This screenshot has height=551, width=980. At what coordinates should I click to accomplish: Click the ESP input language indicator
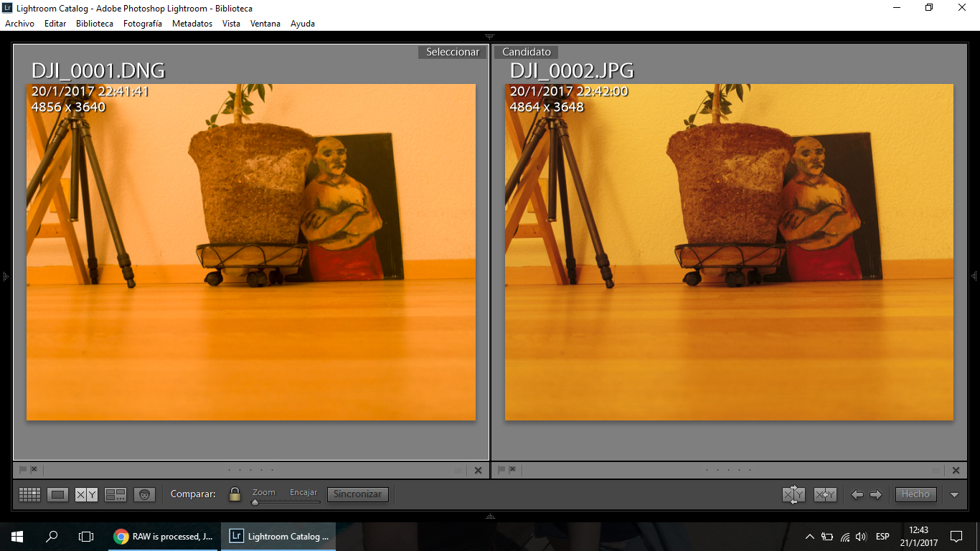[882, 536]
